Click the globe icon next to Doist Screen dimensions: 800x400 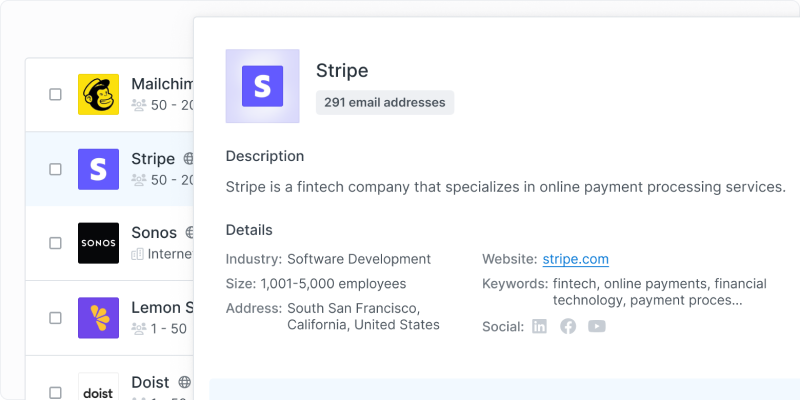point(184,382)
